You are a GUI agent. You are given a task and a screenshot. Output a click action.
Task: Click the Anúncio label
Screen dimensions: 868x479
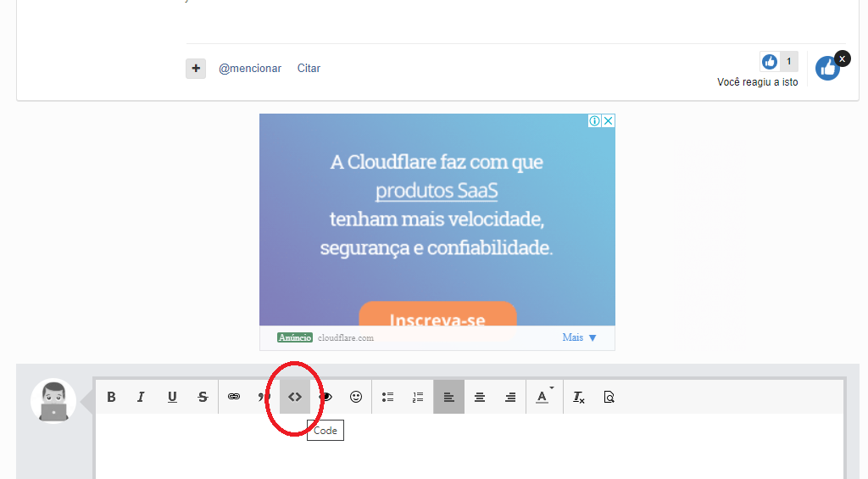(295, 337)
